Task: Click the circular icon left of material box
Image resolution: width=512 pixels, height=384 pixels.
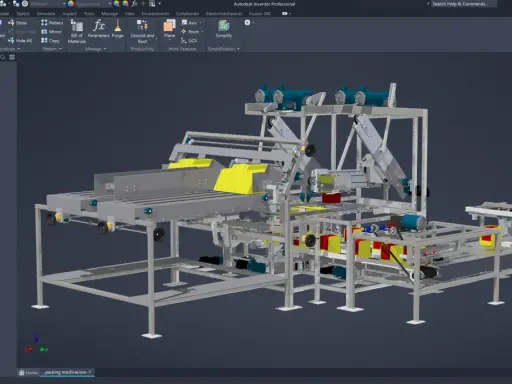Action: pos(25,4)
